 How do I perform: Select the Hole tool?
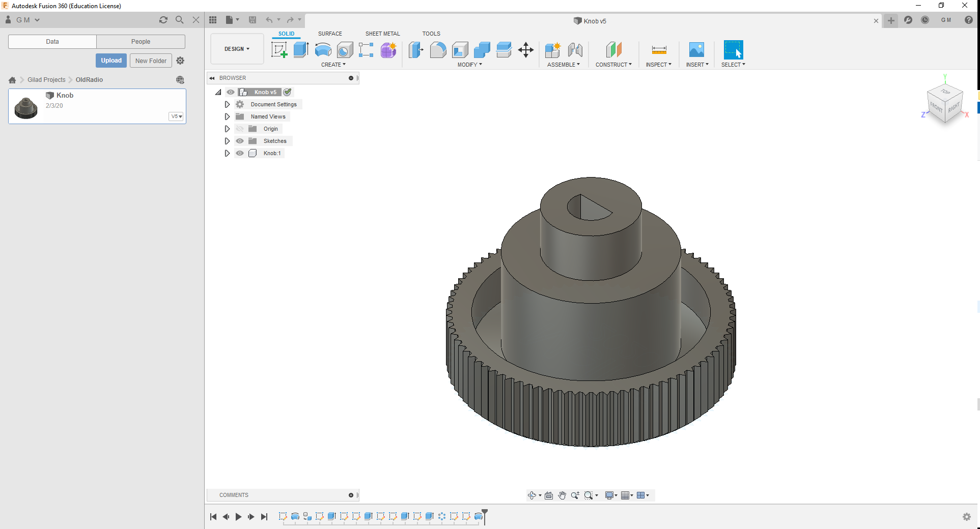click(345, 50)
